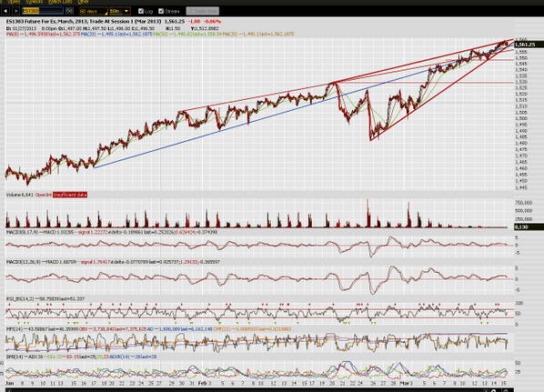Select the DMI(14) indicator label
The width and height of the screenshot is (544, 392).
click(14, 357)
